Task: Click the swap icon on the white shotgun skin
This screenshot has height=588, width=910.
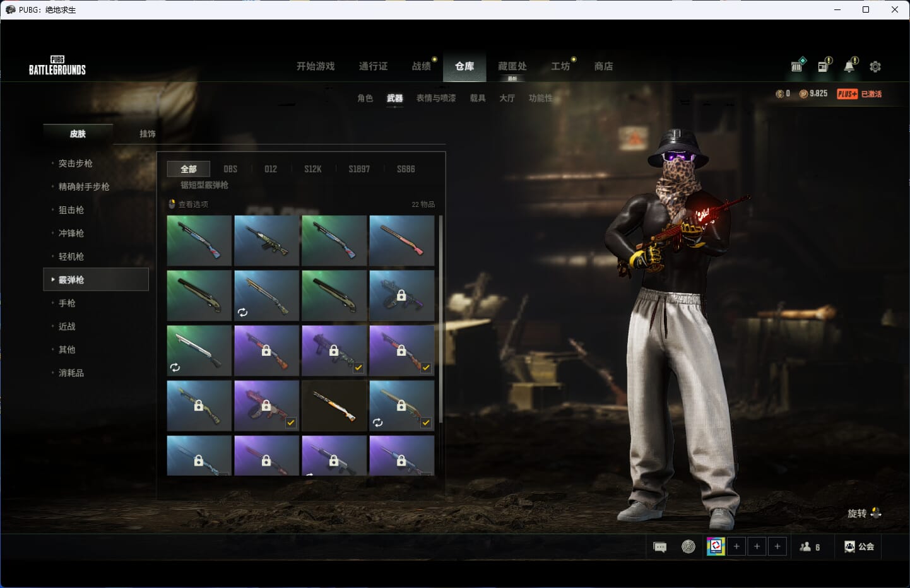Action: [175, 367]
